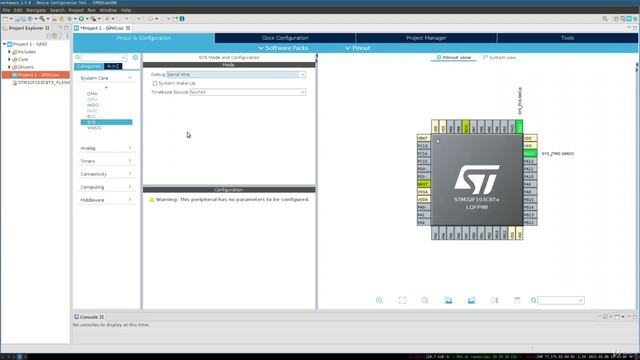Switch to Clock Configuration tab
The height and width of the screenshot is (360, 640).
point(285,38)
